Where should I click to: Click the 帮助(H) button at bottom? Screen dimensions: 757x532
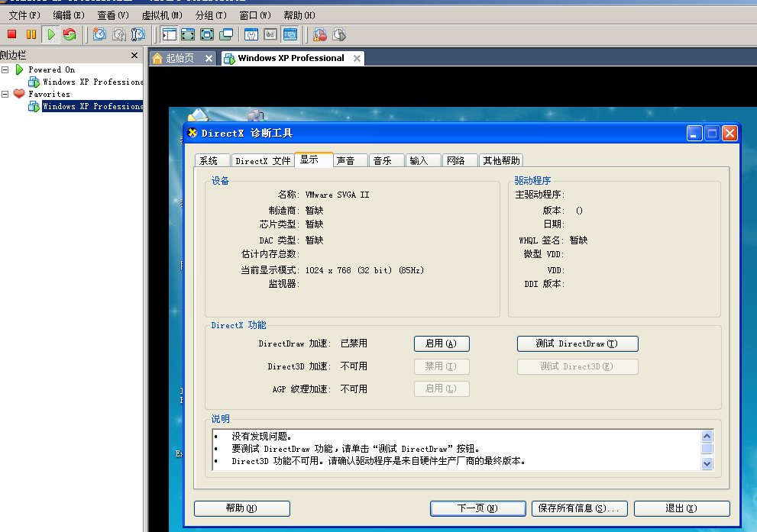pyautogui.click(x=242, y=508)
